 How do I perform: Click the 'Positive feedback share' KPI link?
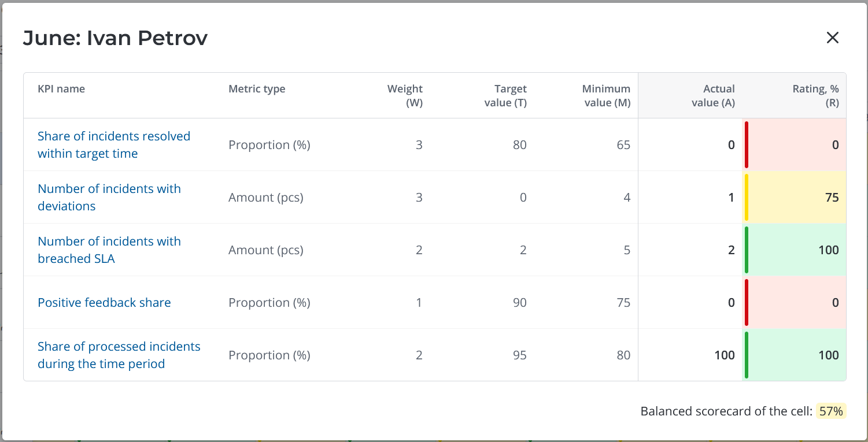(x=104, y=303)
